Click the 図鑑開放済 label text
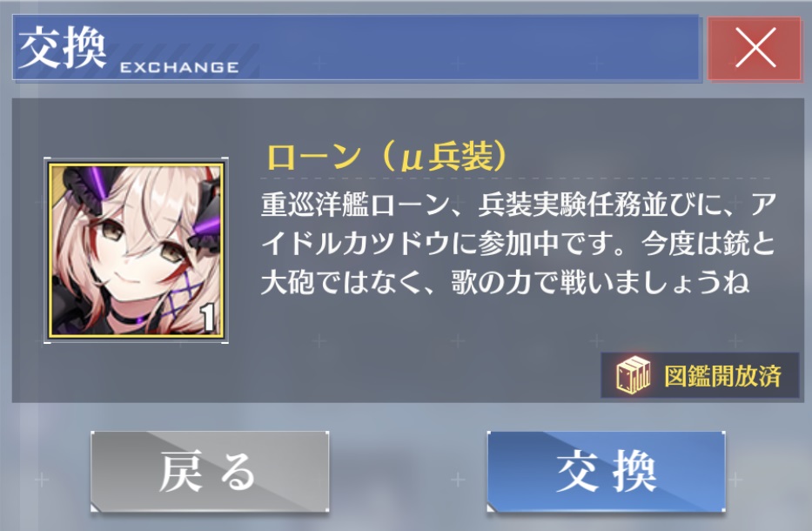812x531 pixels. coord(722,375)
